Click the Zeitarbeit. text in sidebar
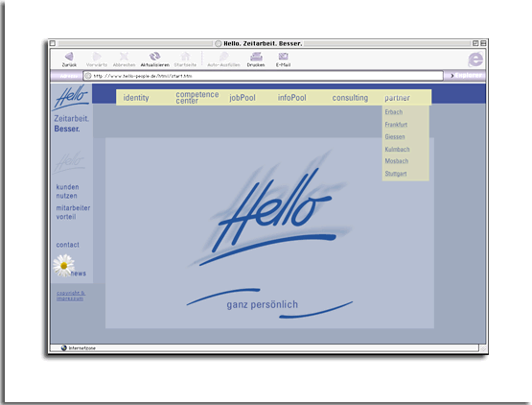Screen dimensions: 532x405 click(72, 119)
